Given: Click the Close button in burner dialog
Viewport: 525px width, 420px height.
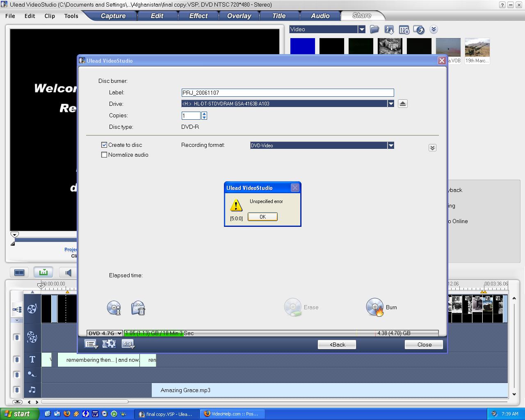Looking at the screenshot, I should (x=424, y=345).
